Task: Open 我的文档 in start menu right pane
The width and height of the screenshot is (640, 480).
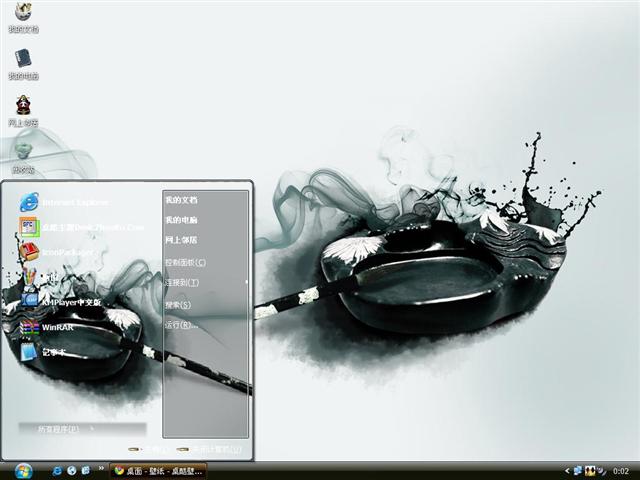Action: click(181, 199)
